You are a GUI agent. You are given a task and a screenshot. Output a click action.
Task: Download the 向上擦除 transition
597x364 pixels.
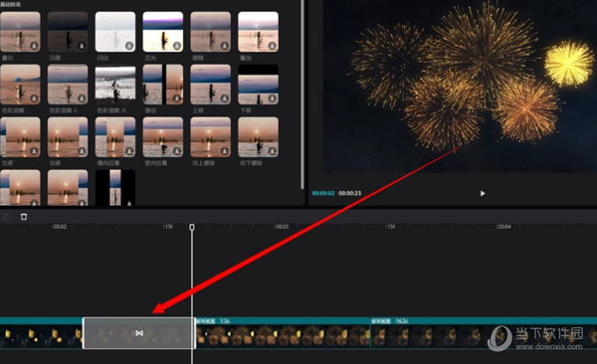coord(225,151)
